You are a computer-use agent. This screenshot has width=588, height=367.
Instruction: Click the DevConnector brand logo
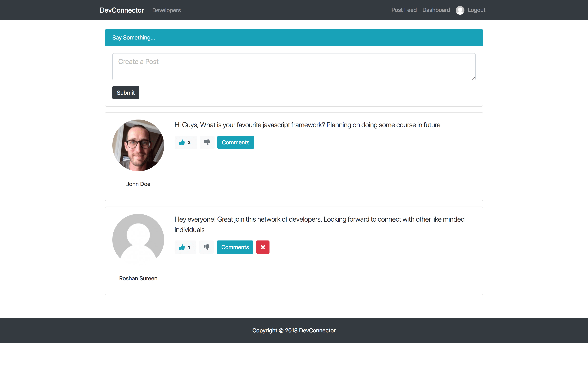pyautogui.click(x=121, y=10)
